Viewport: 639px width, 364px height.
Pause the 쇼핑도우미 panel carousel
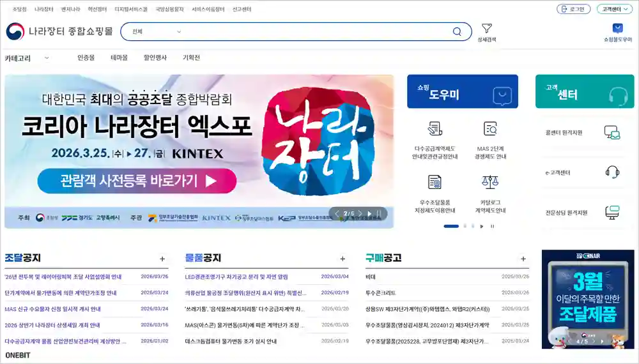[x=492, y=226]
